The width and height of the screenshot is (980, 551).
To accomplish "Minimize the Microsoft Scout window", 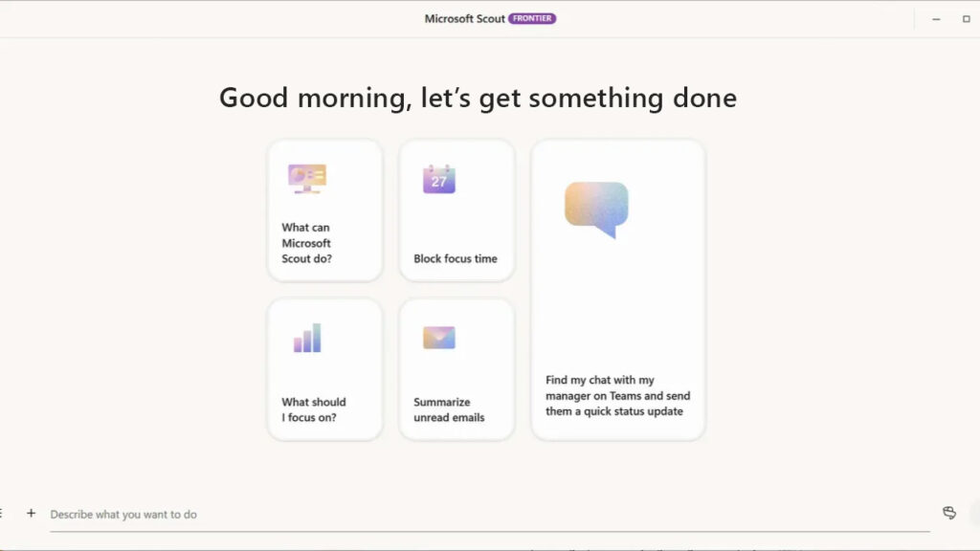I will pyautogui.click(x=936, y=19).
